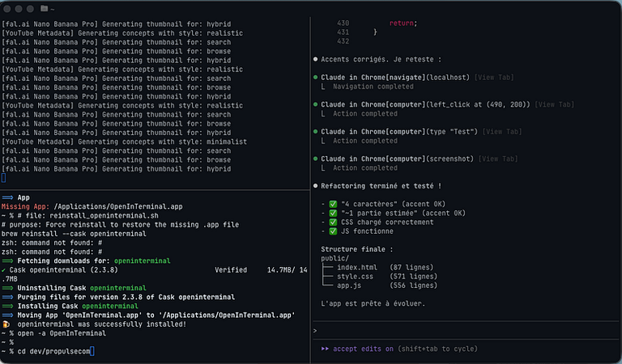Click the cursor block in the top-left pane

click(3, 178)
